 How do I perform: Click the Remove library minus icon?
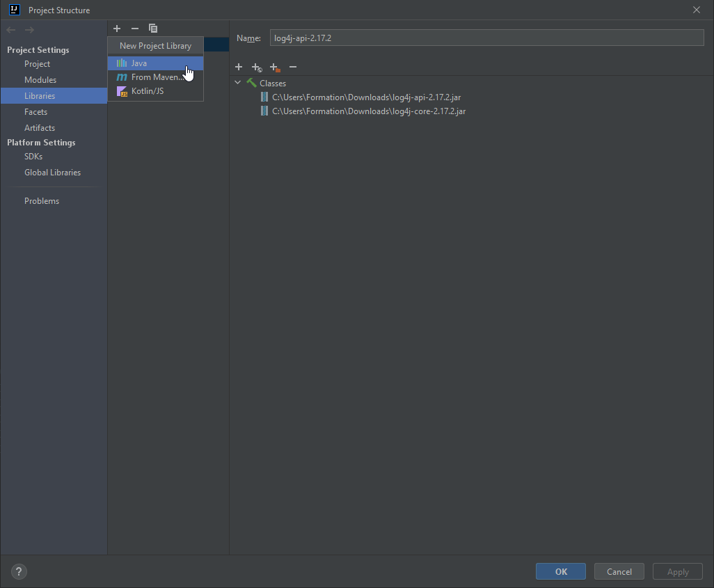pyautogui.click(x=135, y=29)
